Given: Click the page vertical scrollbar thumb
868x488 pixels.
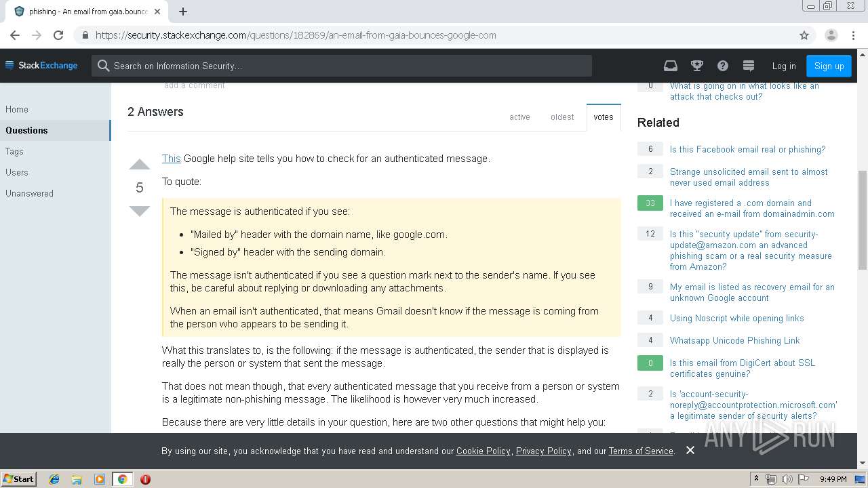Looking at the screenshot, I should pyautogui.click(x=862, y=220).
